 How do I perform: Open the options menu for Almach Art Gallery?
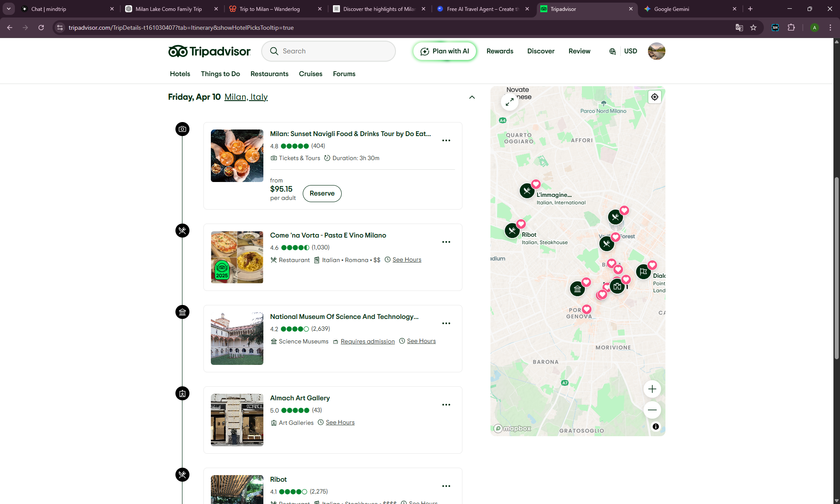[x=446, y=405]
